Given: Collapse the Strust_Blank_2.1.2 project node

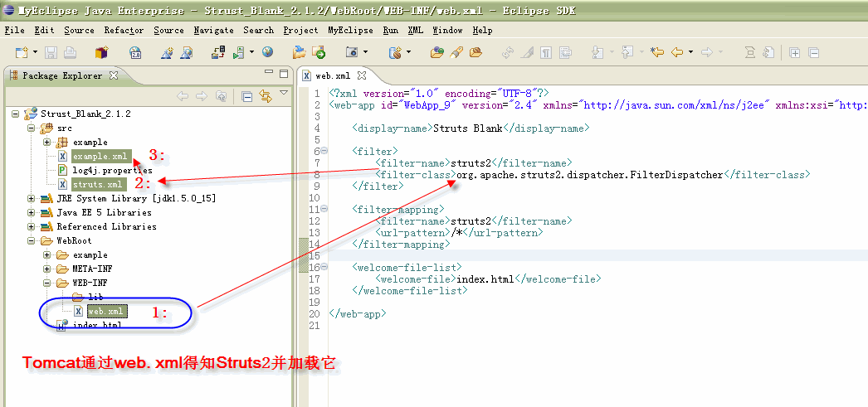Looking at the screenshot, I should 15,114.
